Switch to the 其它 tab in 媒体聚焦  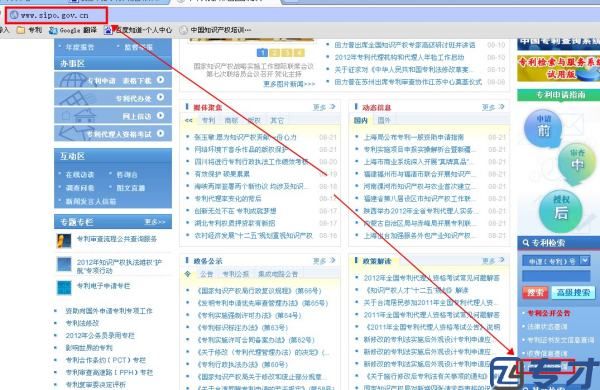tap(277, 121)
